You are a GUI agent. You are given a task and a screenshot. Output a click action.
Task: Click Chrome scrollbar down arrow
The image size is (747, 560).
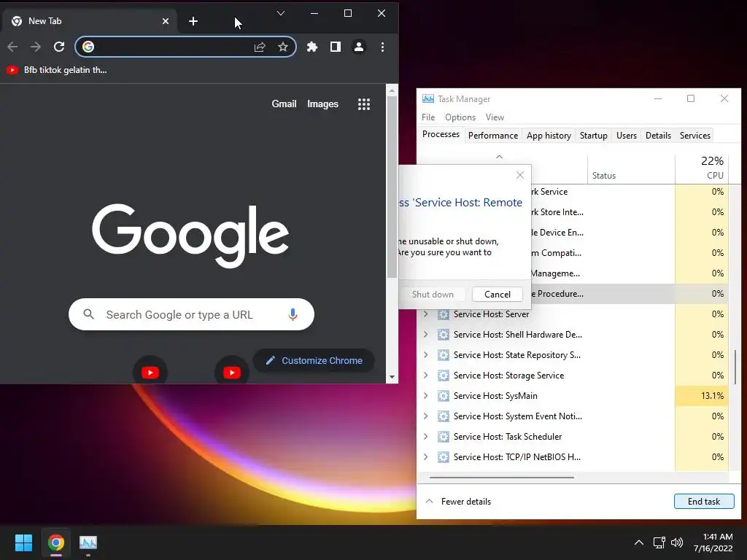coord(392,377)
